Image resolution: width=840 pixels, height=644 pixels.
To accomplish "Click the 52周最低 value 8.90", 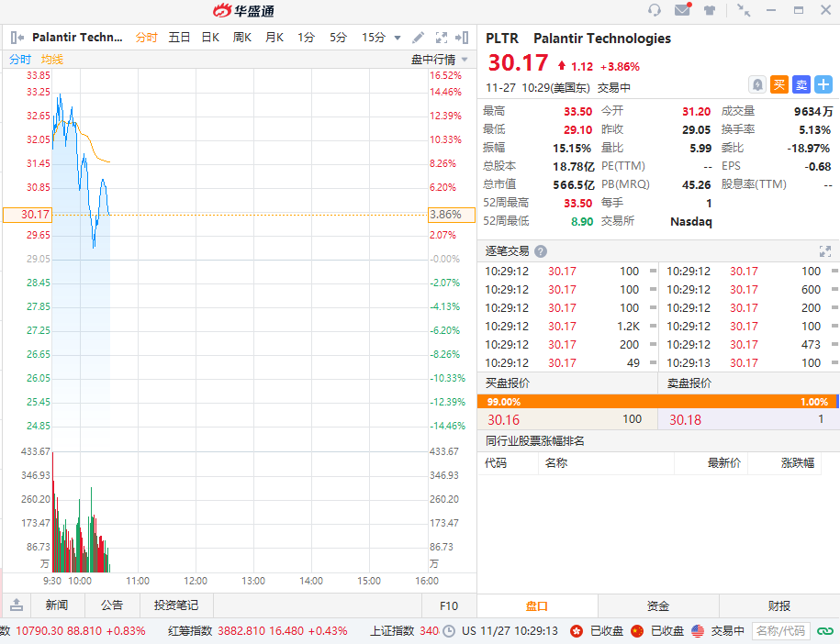I will point(582,221).
